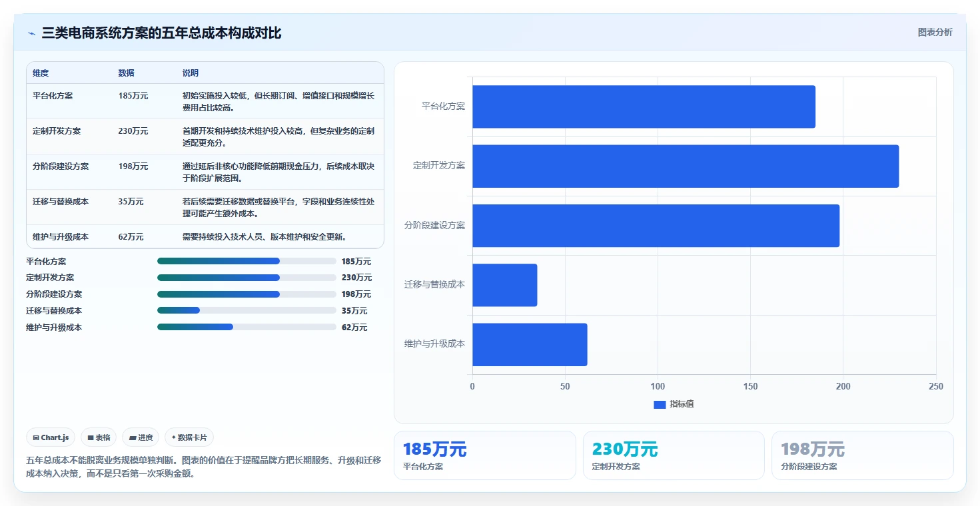Click the 维护与升级成本 chart bar
980x506 pixels.
(x=530, y=344)
